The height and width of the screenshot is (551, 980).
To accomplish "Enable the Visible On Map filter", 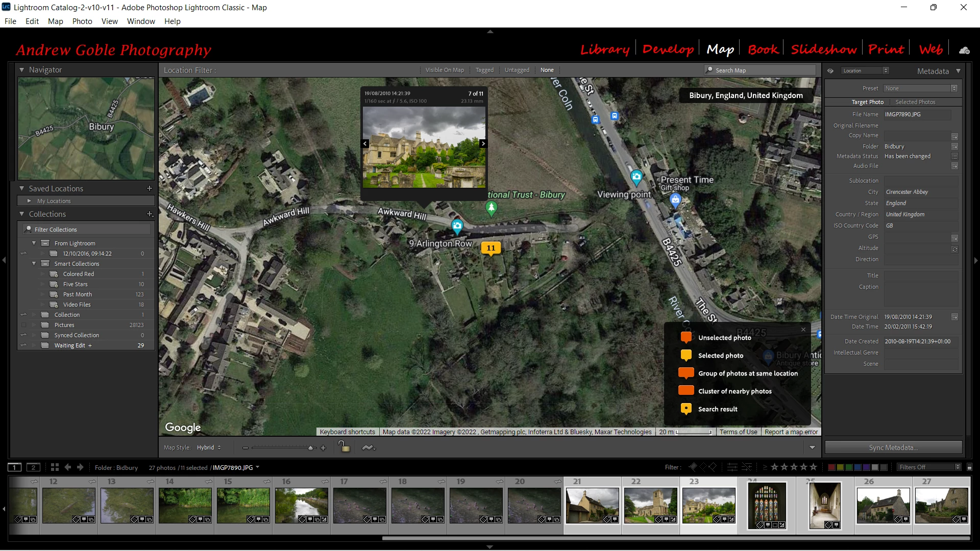I will tap(445, 70).
